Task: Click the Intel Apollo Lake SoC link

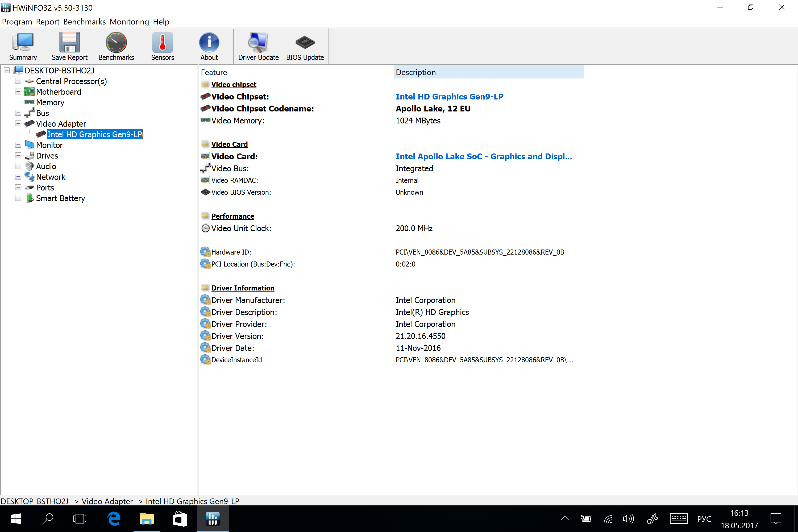Action: pyautogui.click(x=484, y=156)
